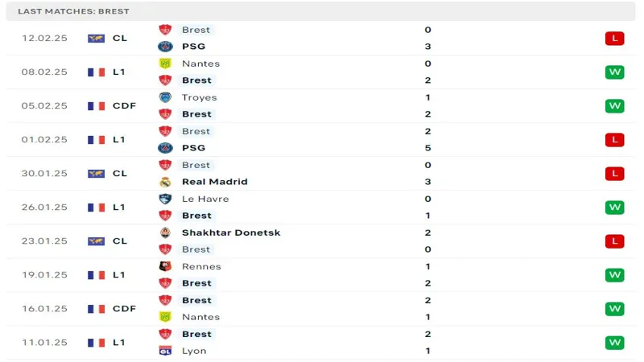Click Champions League flag icon on 30.01.25
The height and width of the screenshot is (362, 644).
[97, 174]
